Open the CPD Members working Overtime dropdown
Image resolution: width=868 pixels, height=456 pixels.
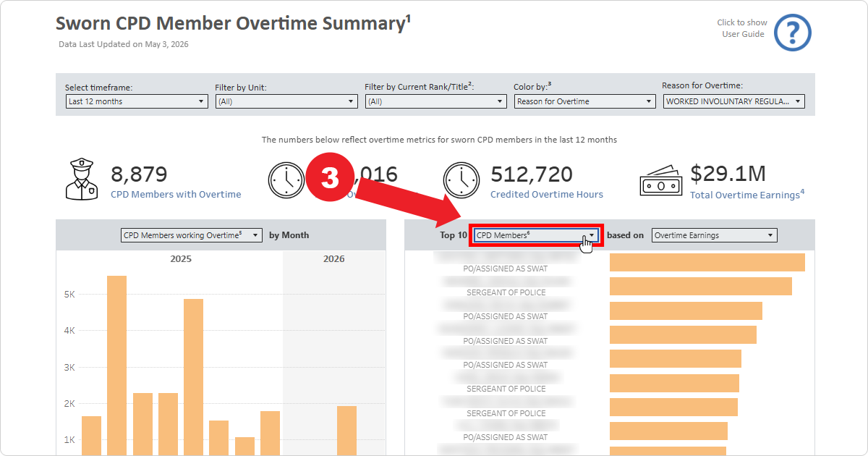[x=192, y=235]
